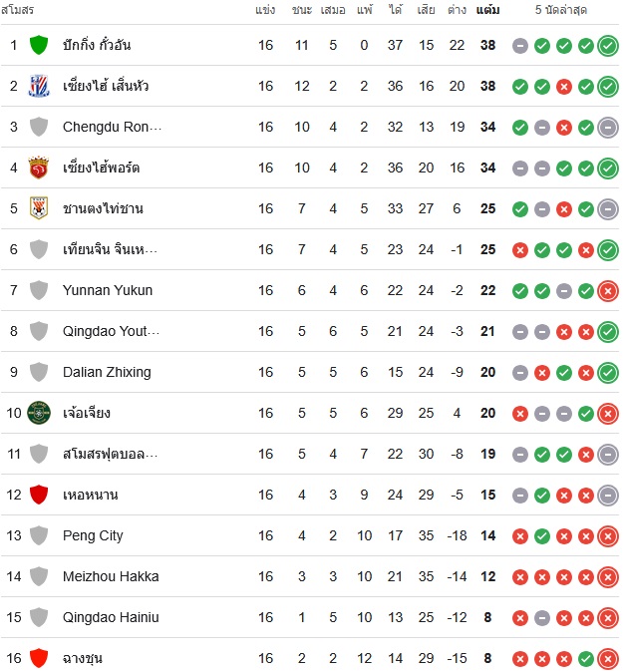
Task: Click the red shield crest in the rank 12 row
Action: [39, 495]
